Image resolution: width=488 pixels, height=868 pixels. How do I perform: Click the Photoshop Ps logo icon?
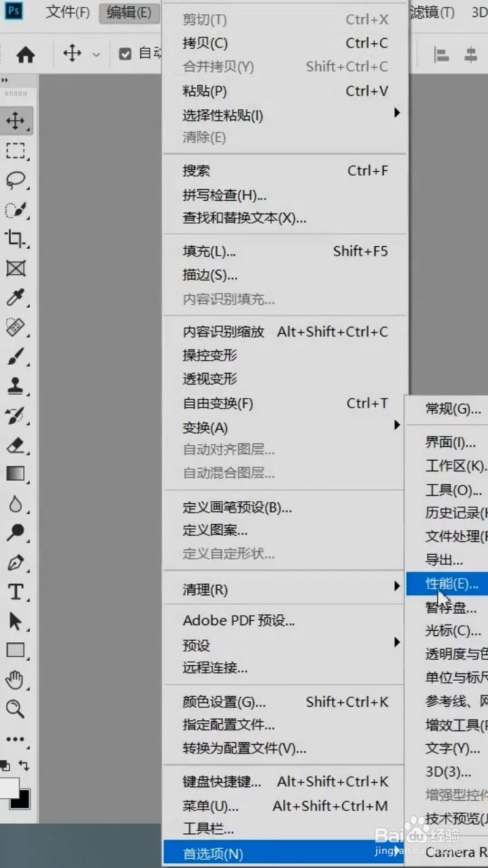(x=13, y=11)
